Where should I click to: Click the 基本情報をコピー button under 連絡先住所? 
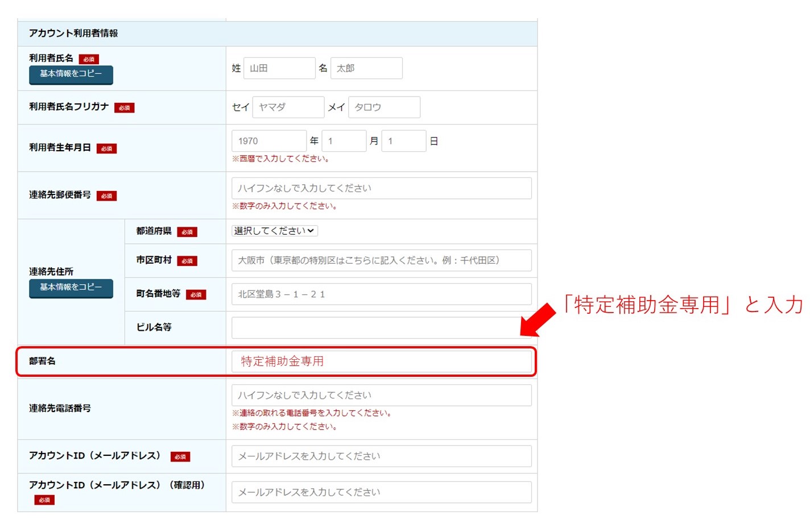tap(71, 288)
